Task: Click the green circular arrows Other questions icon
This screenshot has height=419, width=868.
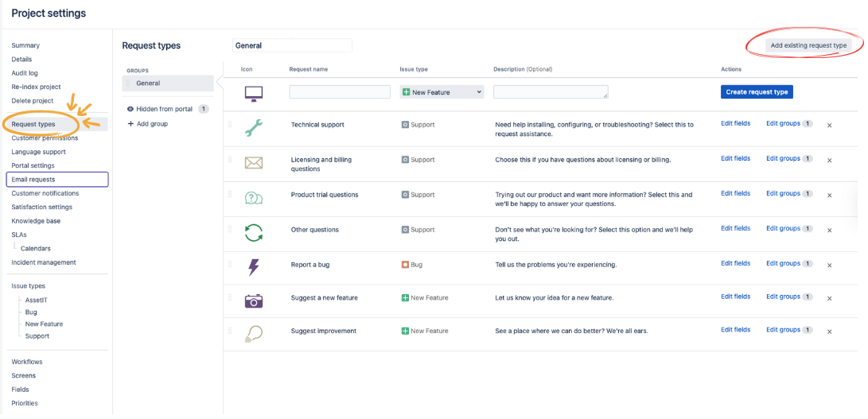Action: tap(254, 232)
